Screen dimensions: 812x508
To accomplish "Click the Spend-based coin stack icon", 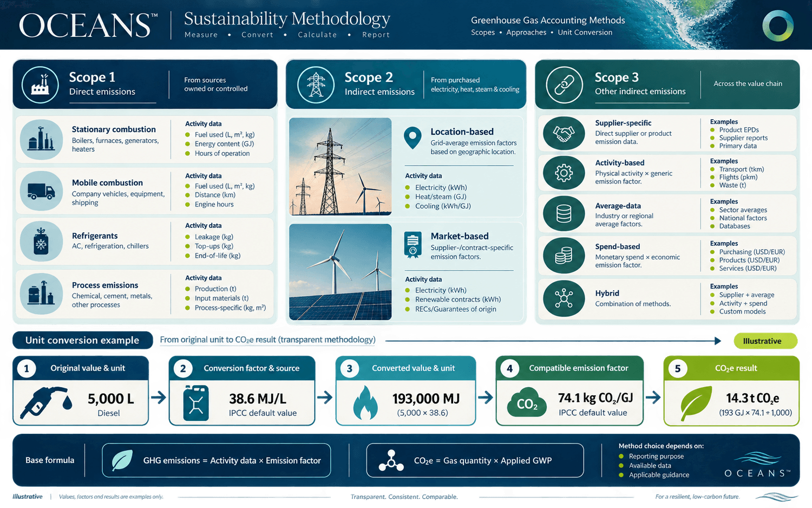I will click(564, 255).
